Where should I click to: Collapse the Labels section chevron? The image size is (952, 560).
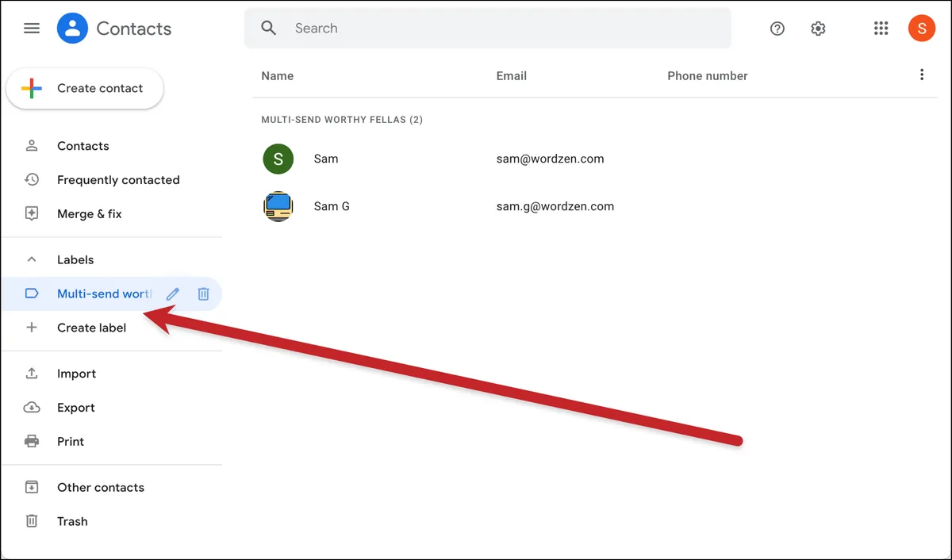coord(32,259)
